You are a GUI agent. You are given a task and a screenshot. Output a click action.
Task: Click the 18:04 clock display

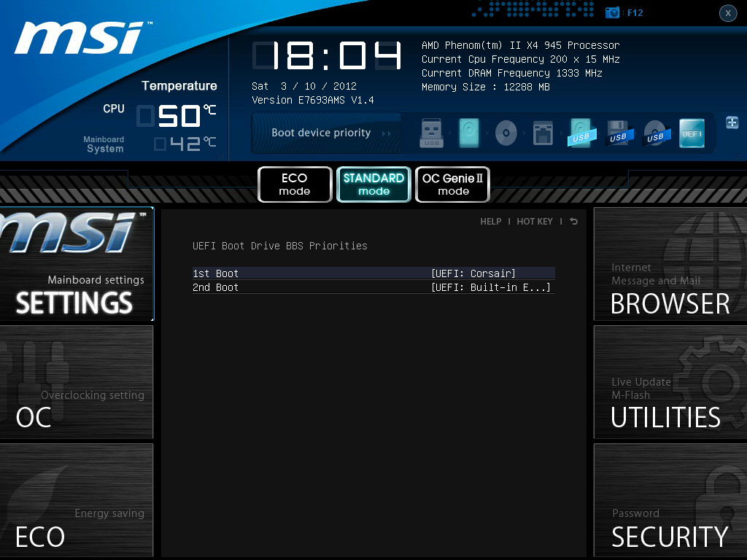coord(327,55)
